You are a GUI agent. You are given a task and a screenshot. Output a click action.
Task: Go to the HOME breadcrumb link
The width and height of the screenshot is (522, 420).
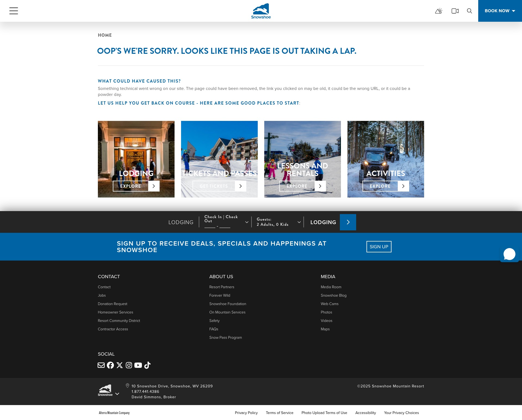coord(105,35)
